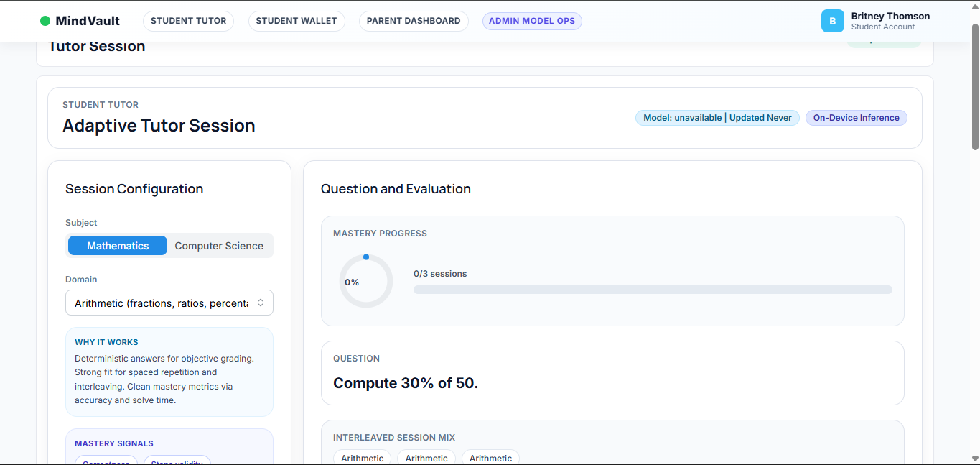Click the Model unavailable status badge
Viewport: 980px width, 465px height.
[x=717, y=118]
